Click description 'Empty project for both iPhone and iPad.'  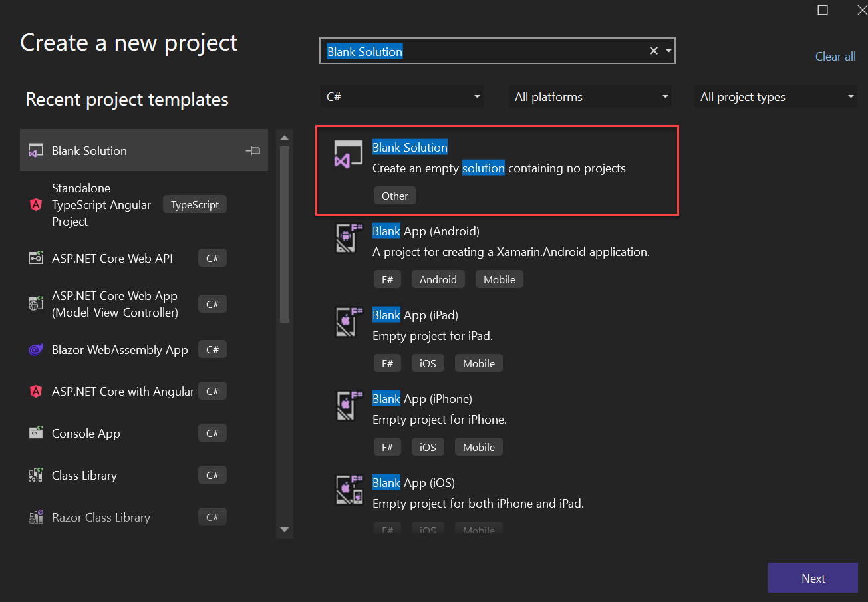click(x=478, y=504)
